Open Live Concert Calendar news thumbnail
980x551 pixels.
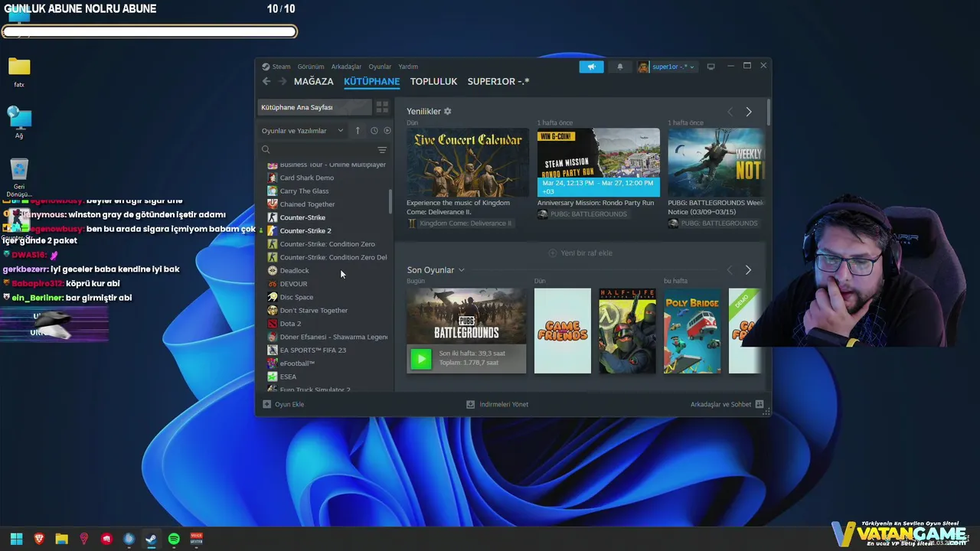tap(468, 162)
